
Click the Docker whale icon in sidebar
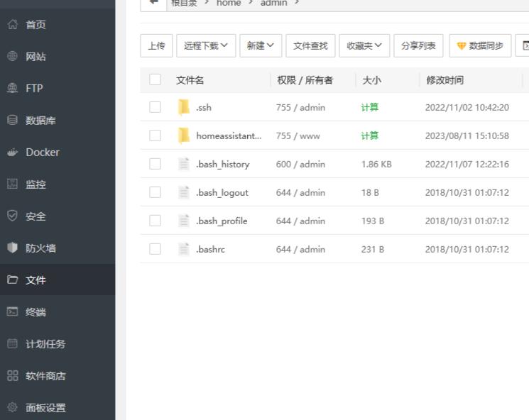[12, 153]
